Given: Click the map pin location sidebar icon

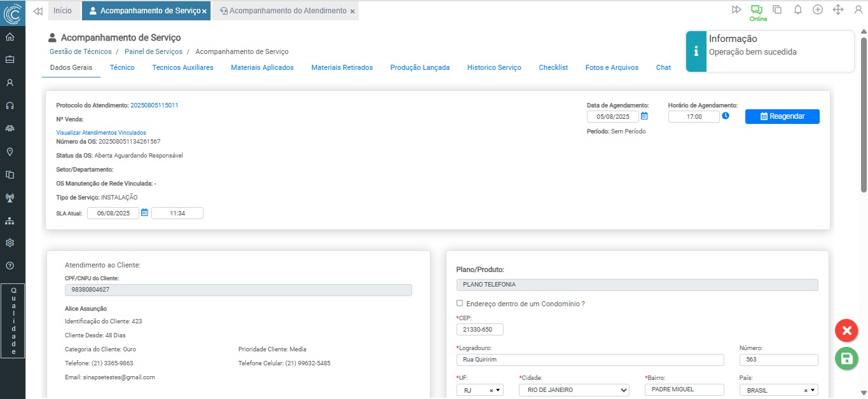Looking at the screenshot, I should [x=10, y=152].
